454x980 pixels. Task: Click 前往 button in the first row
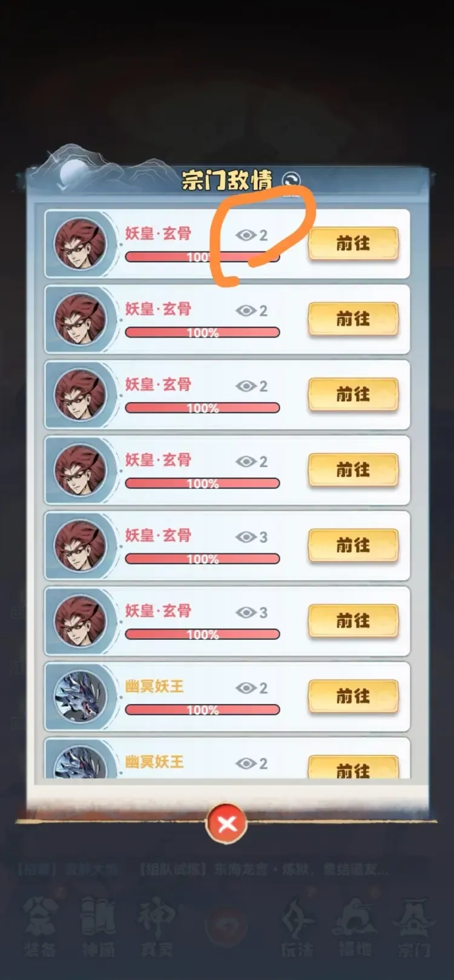[x=353, y=243]
